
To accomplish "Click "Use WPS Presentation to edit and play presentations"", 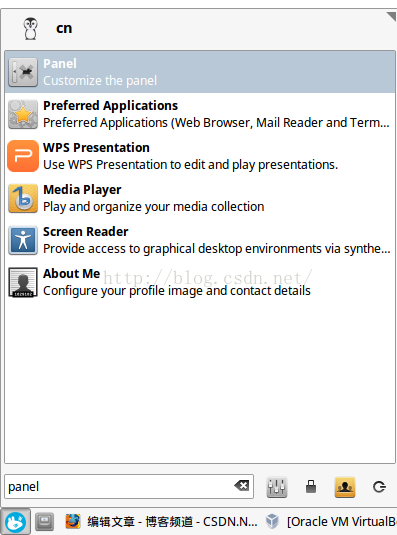I will coord(191,165).
